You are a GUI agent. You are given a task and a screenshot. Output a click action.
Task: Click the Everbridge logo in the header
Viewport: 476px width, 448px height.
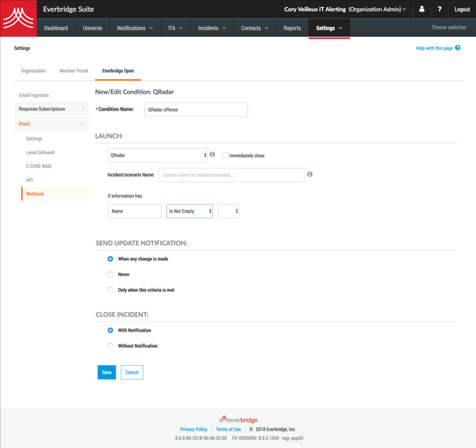pyautogui.click(x=18, y=18)
